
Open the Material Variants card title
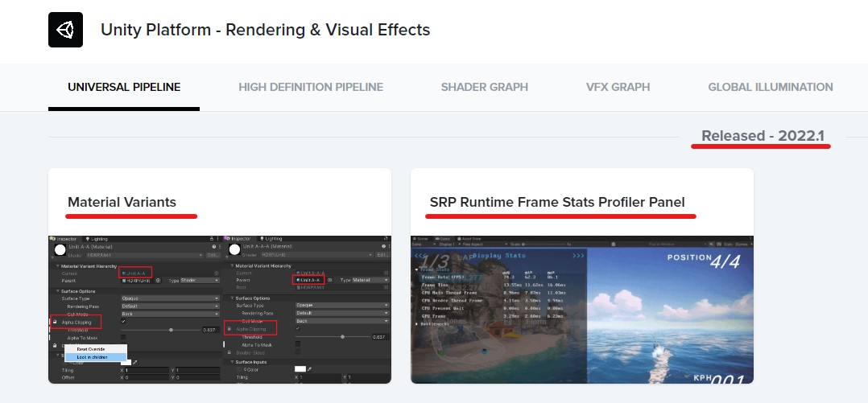(122, 202)
